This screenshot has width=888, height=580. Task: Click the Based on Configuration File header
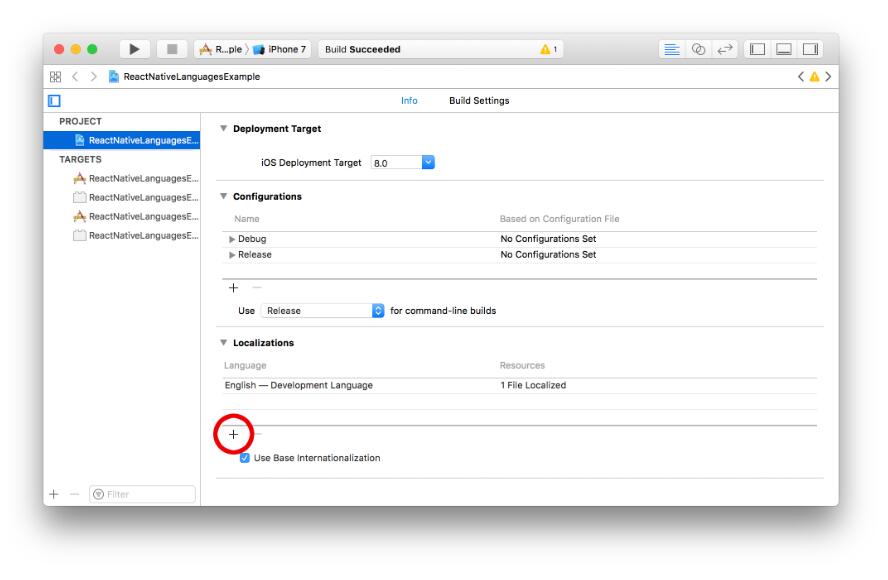point(560,219)
